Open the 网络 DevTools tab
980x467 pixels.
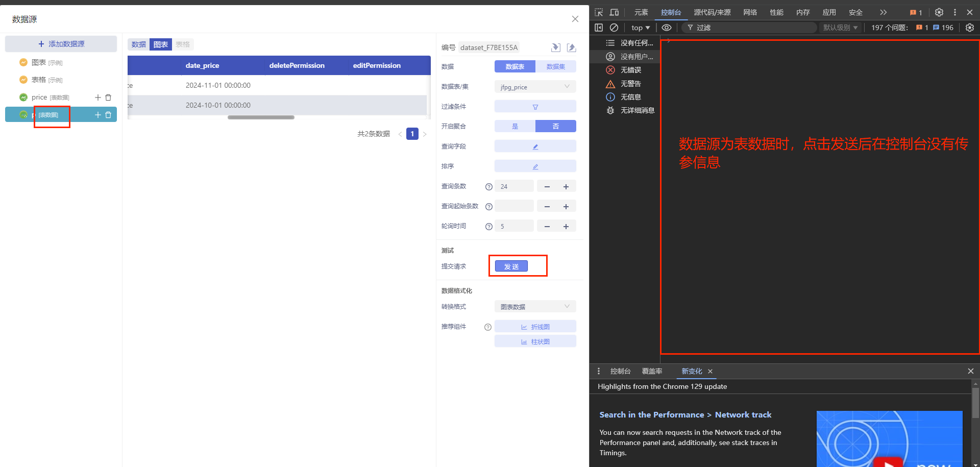pos(750,12)
